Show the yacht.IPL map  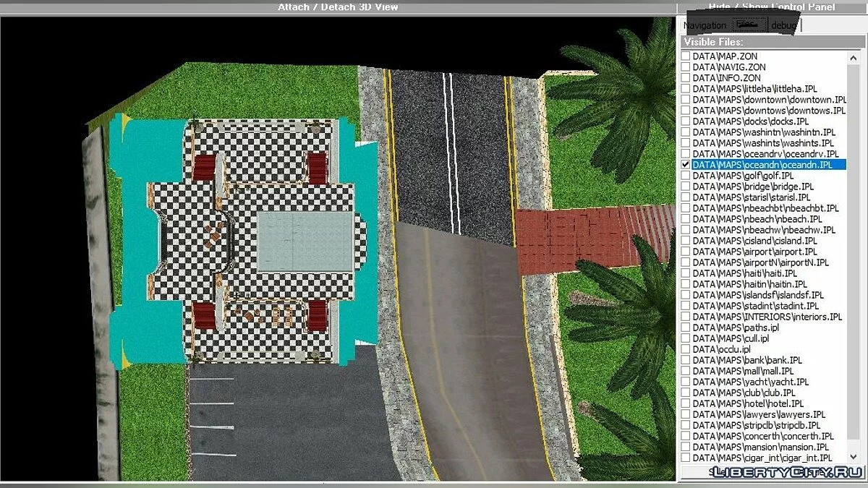[x=684, y=381]
